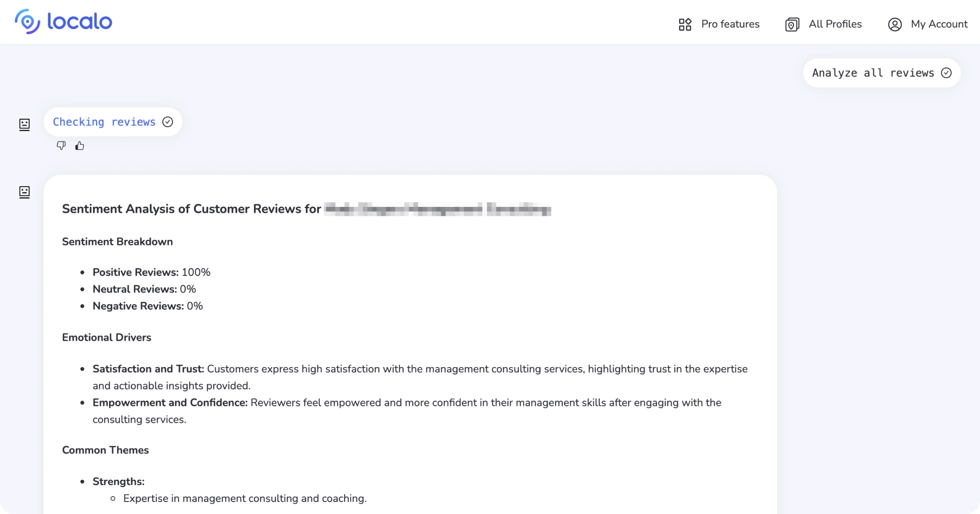The height and width of the screenshot is (514, 980).
Task: Click the Sentiment Analysis heading
Action: point(191,209)
